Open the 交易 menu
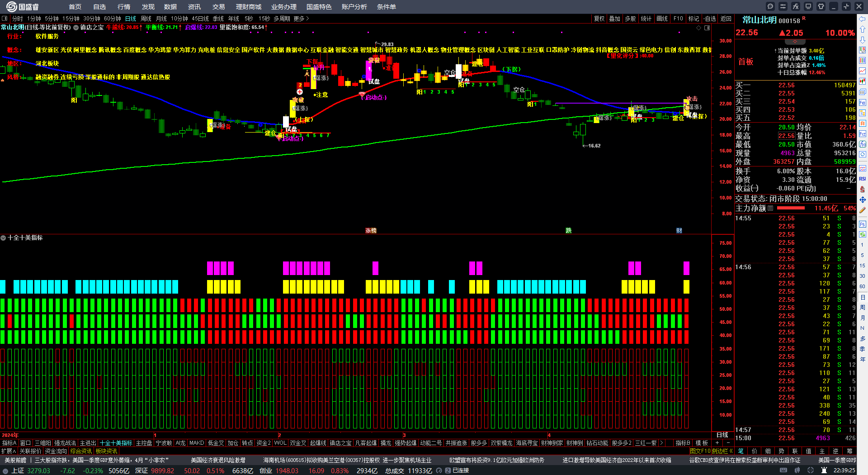The height and width of the screenshot is (475, 868). pos(219,7)
